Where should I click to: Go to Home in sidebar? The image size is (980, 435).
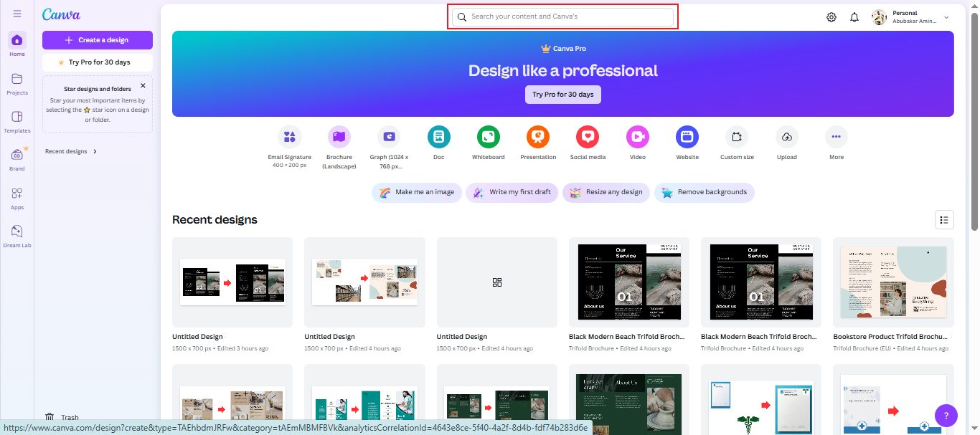[x=17, y=44]
